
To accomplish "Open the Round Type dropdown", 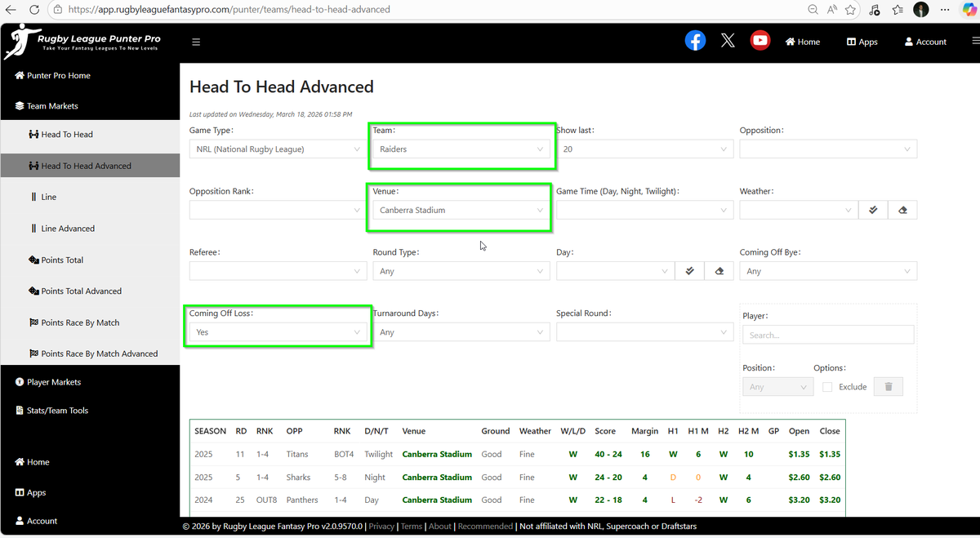I will 461,271.
